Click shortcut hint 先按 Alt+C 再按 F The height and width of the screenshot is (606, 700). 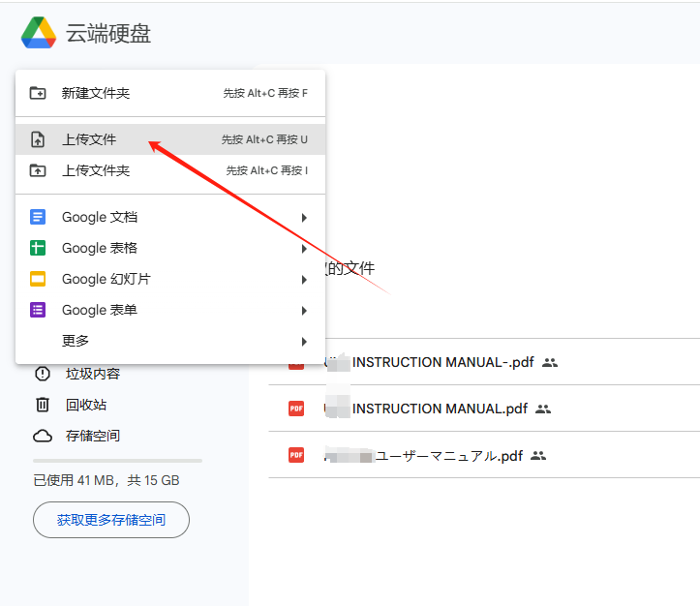[265, 93]
